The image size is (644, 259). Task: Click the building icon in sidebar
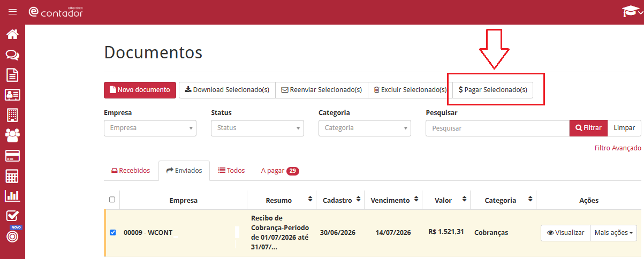[12, 115]
